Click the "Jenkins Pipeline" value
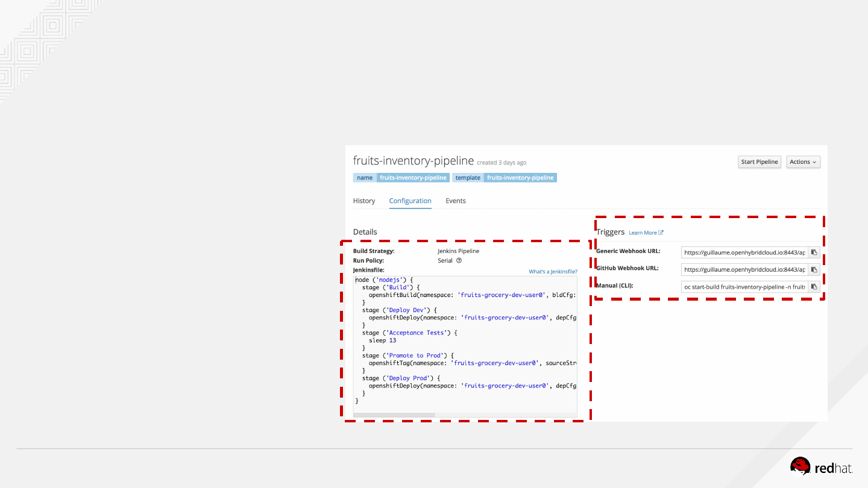This screenshot has width=868, height=488. (x=459, y=251)
